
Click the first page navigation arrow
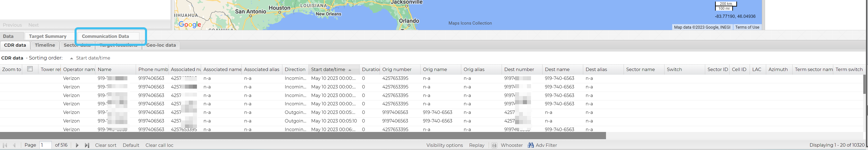coord(5,145)
